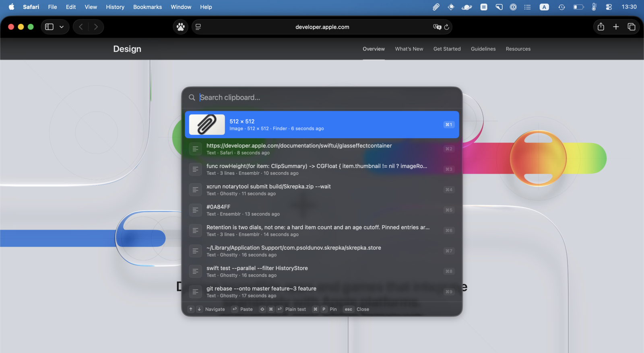Click the battery status icon

coord(578,7)
